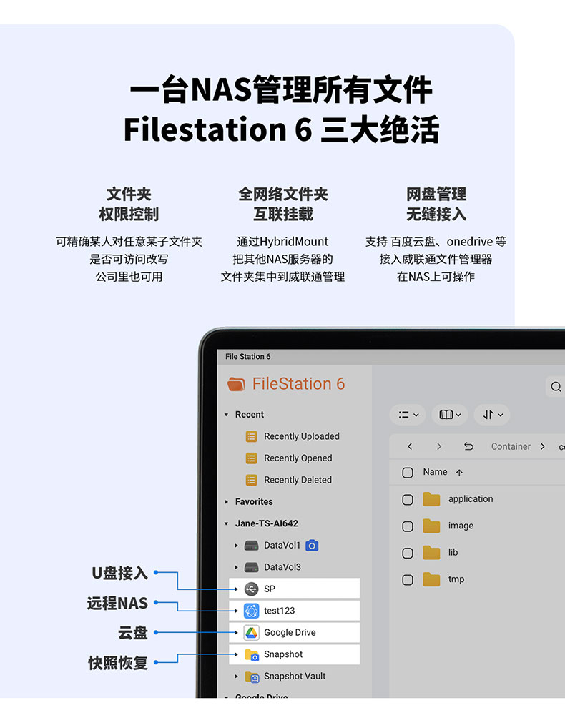Click the search magnifier icon
The width and height of the screenshot is (565, 728).
[x=556, y=387]
